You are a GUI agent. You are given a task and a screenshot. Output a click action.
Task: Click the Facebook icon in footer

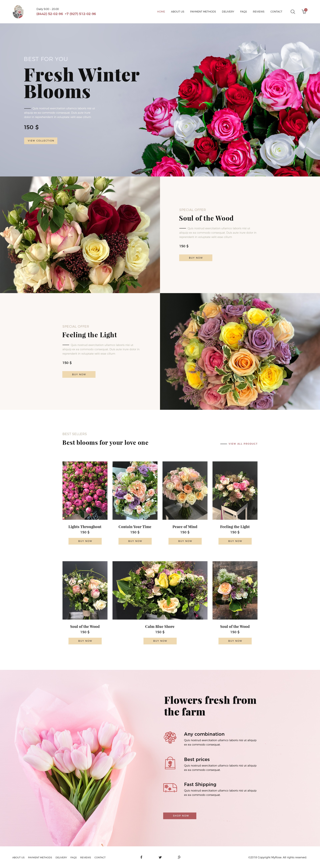pyautogui.click(x=141, y=857)
